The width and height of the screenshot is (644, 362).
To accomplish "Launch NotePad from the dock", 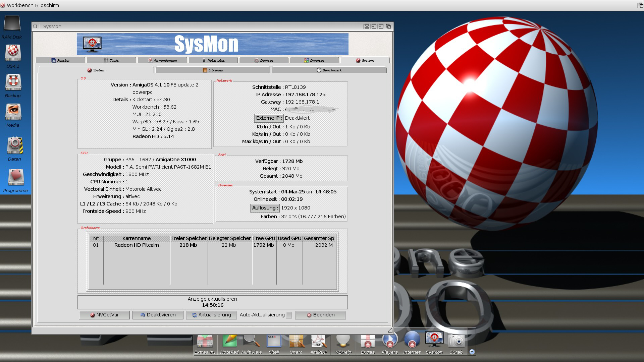I will (x=229, y=344).
